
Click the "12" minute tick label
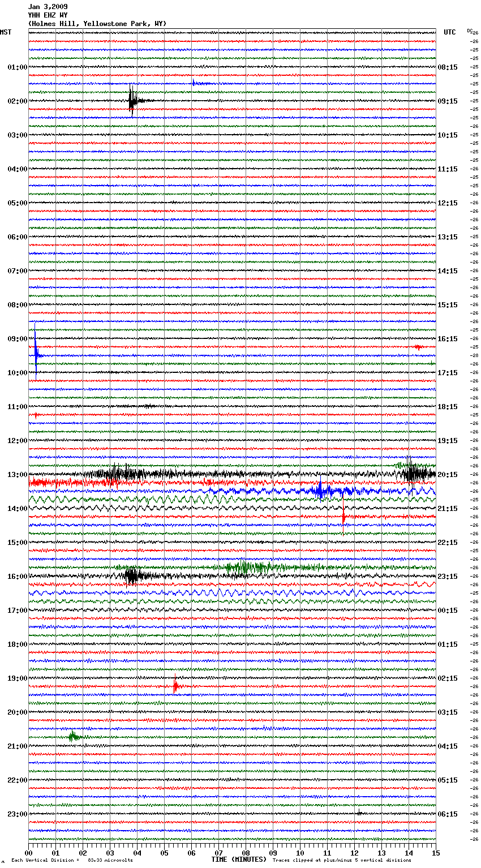354,853
